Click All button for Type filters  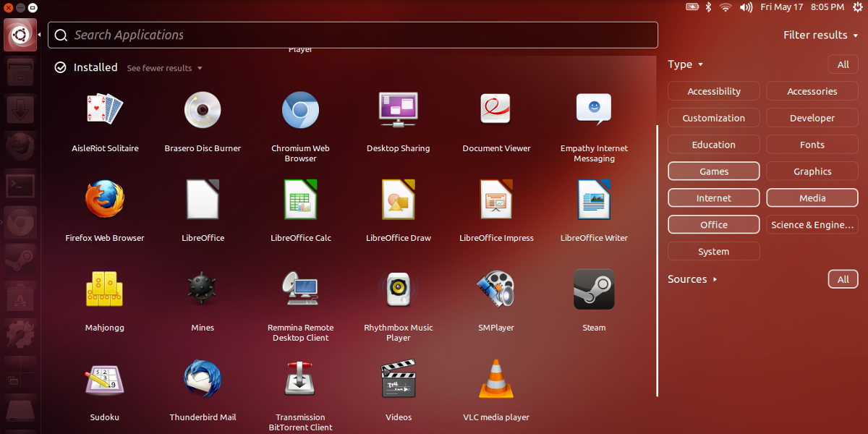click(843, 64)
